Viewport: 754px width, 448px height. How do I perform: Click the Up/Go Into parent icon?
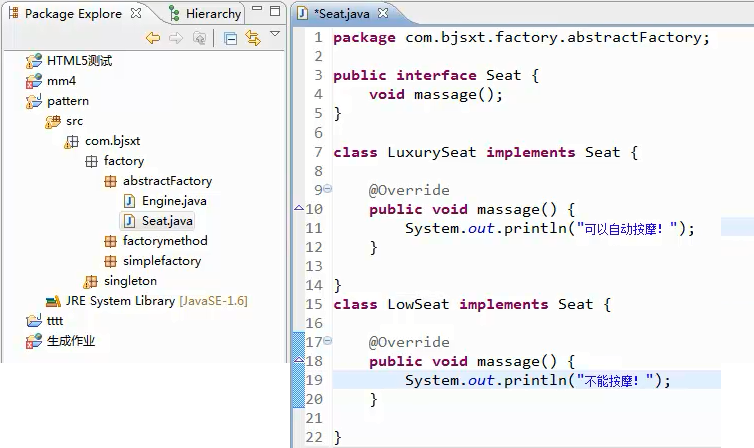pyautogui.click(x=199, y=38)
